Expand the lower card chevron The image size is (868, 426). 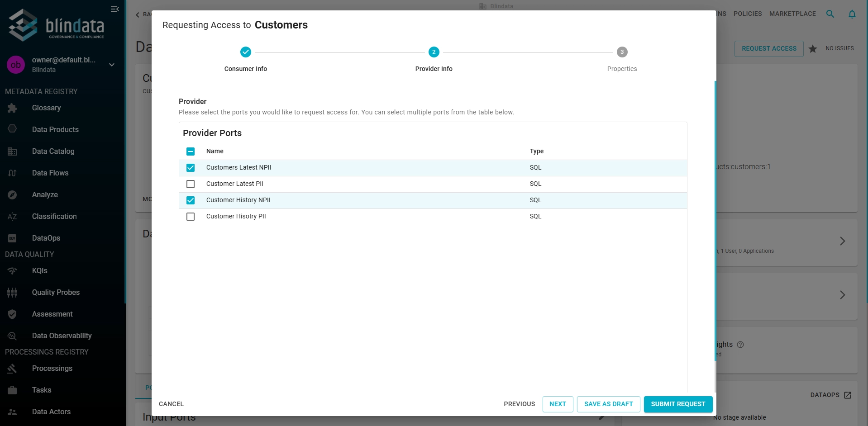click(x=842, y=295)
